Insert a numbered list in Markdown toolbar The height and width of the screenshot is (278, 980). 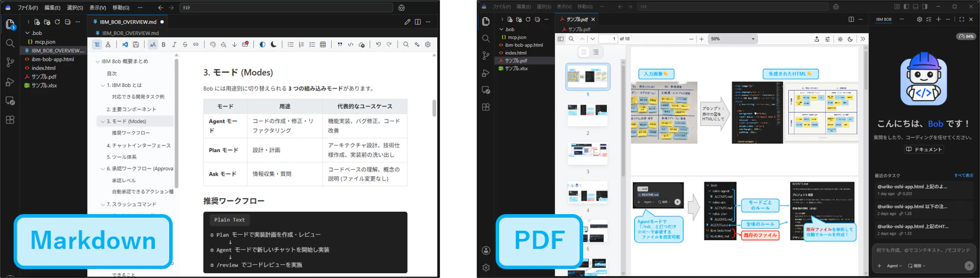coord(301,44)
